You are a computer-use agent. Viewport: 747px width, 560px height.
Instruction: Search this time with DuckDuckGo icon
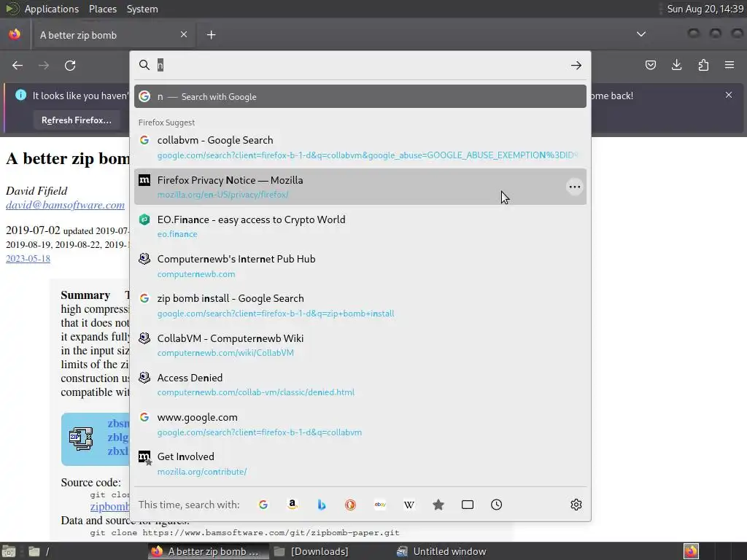351,505
